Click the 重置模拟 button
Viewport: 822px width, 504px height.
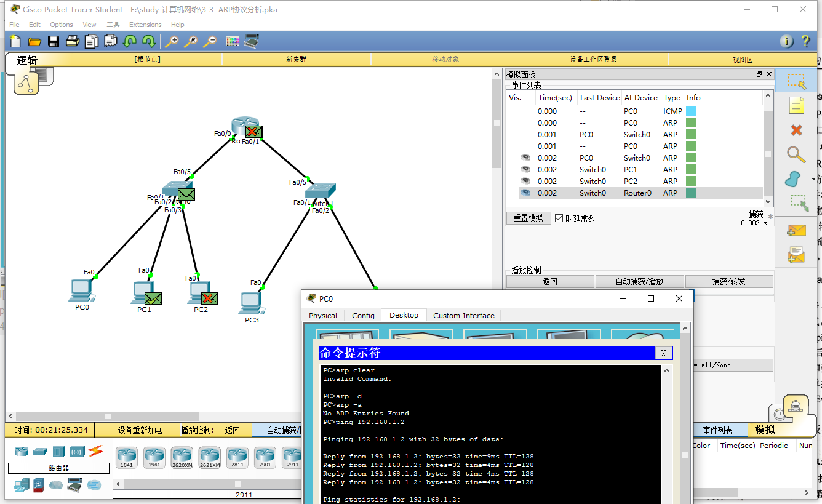coord(529,218)
